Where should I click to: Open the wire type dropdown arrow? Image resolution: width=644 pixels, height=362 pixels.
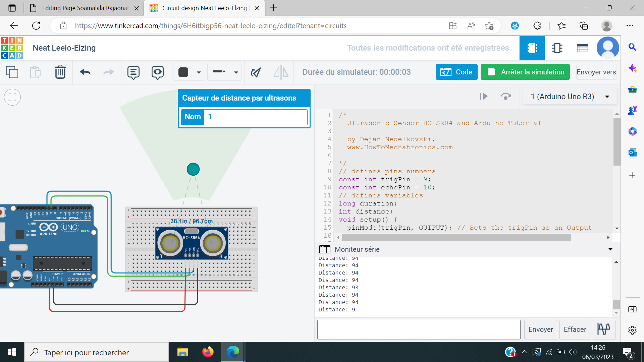236,72
